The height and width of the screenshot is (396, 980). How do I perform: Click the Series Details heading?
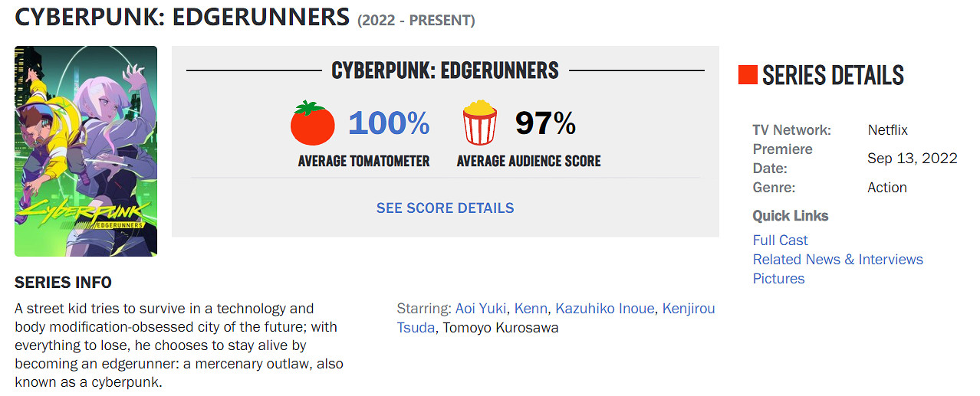(x=833, y=75)
